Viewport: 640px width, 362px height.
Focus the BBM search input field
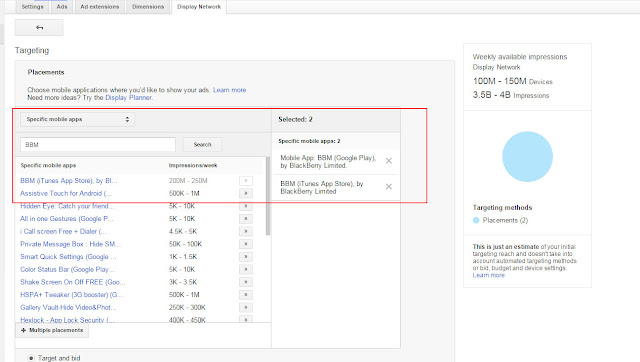[98, 144]
